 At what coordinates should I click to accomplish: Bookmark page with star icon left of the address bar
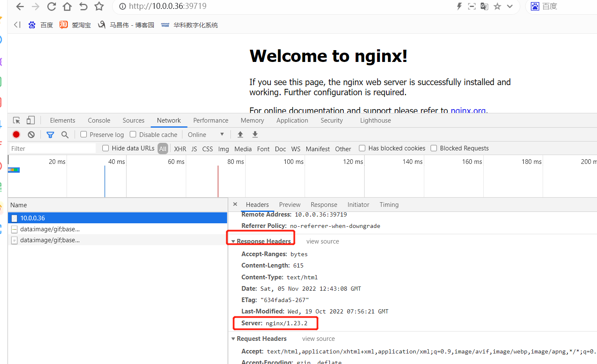99,6
